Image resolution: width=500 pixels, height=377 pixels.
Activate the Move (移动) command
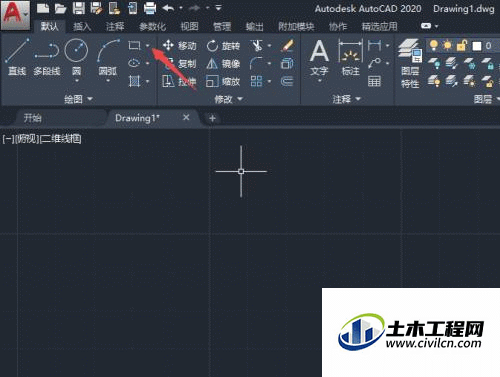pos(179,46)
